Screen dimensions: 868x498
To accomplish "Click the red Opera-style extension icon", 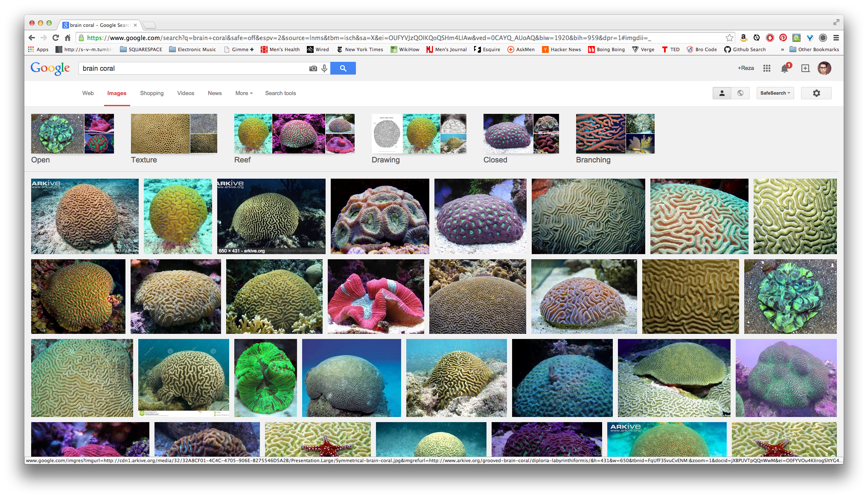I will [x=770, y=38].
